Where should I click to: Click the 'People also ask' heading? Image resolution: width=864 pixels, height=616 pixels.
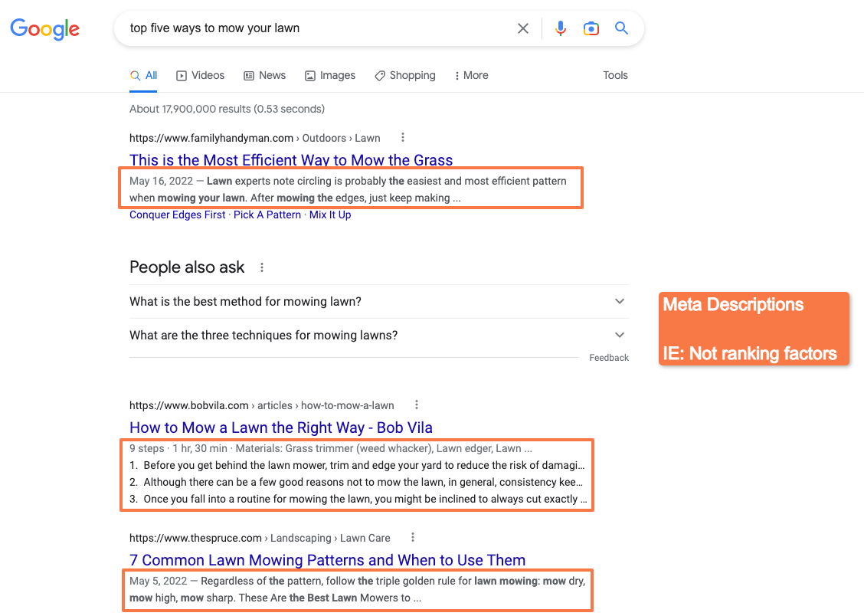pos(187,267)
